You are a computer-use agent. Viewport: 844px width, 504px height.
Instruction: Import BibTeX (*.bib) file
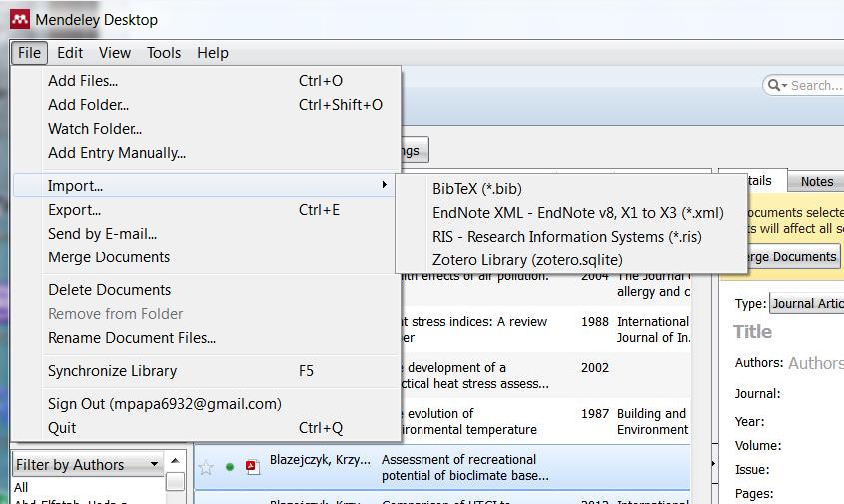[571, 189]
